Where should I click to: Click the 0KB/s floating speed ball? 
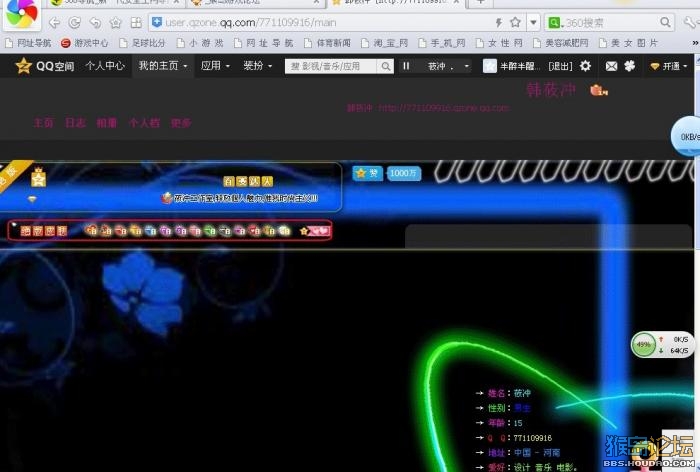(x=687, y=136)
